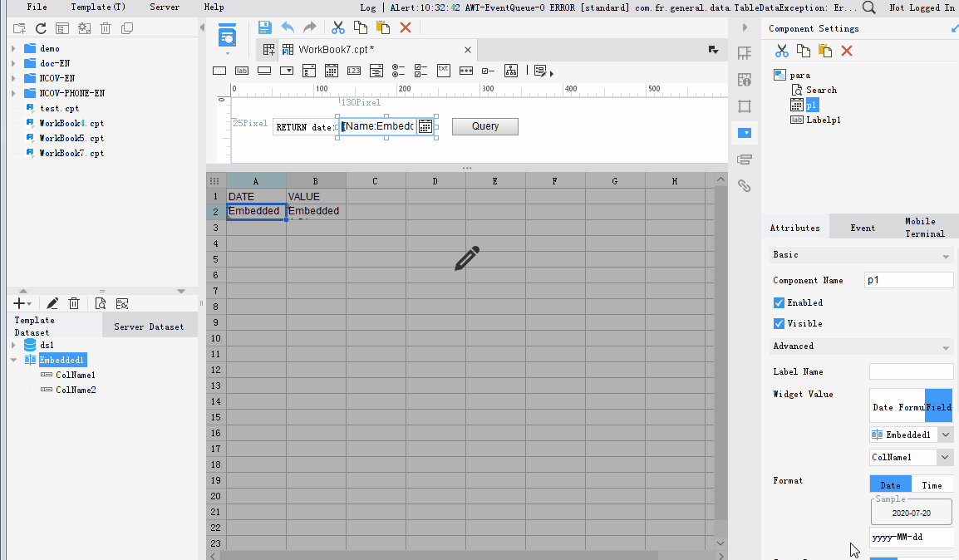The height and width of the screenshot is (560, 959).
Task: Toggle the Visible checkbox
Action: click(779, 323)
